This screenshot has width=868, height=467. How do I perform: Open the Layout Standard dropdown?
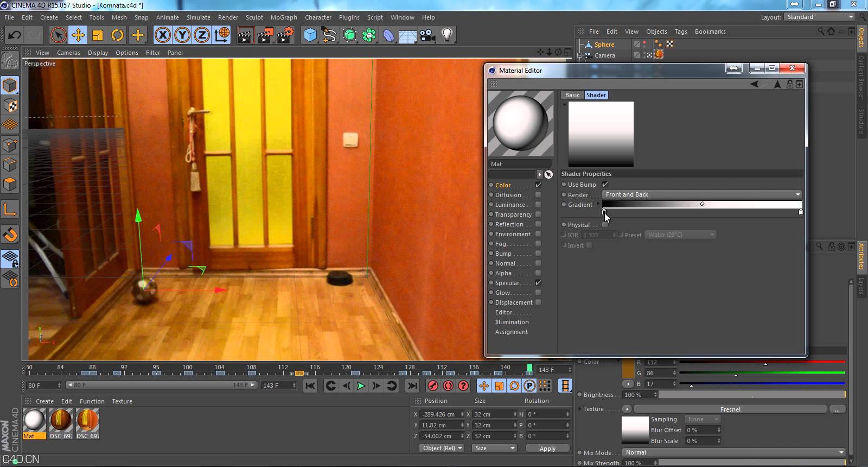coord(820,17)
